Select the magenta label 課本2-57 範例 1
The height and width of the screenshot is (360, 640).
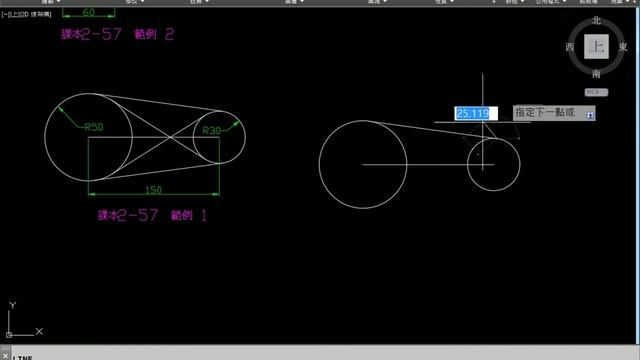(x=152, y=215)
